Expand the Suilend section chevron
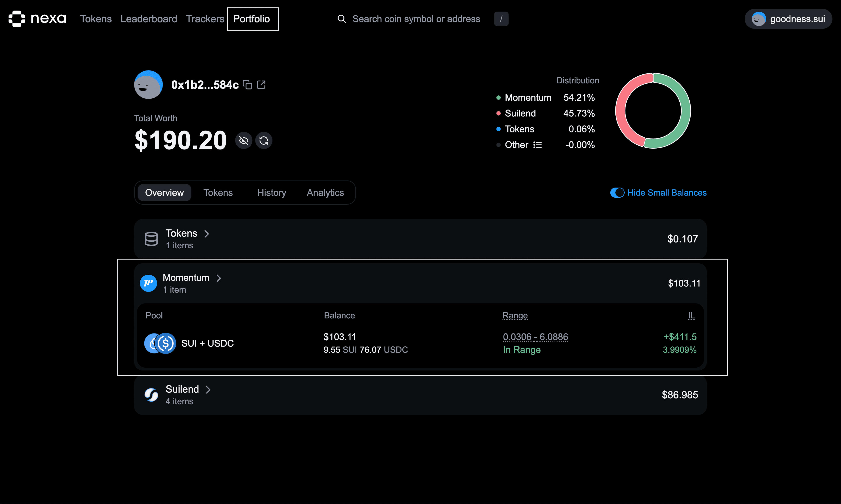841x504 pixels. [208, 390]
